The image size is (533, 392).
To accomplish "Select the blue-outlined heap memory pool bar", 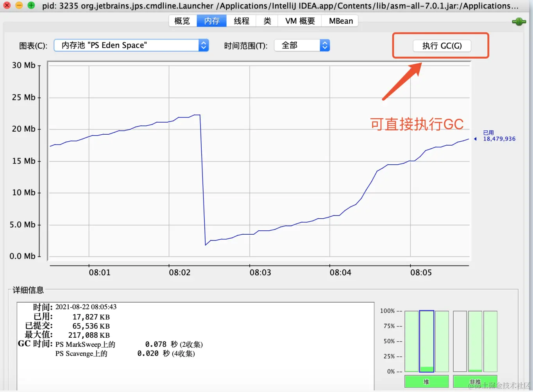I will pyautogui.click(x=427, y=341).
